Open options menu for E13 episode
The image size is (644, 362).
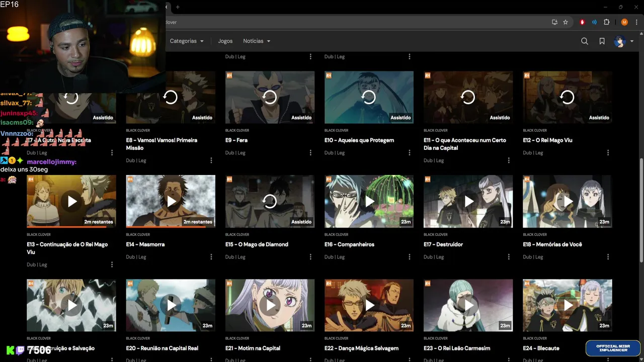tap(112, 264)
